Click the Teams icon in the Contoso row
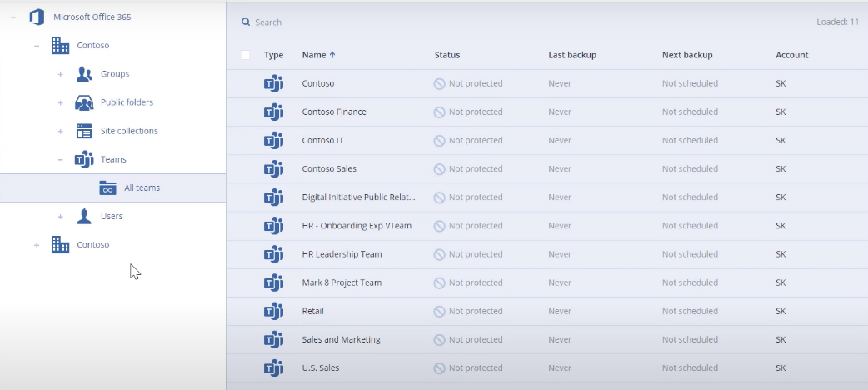The image size is (868, 390). point(273,83)
